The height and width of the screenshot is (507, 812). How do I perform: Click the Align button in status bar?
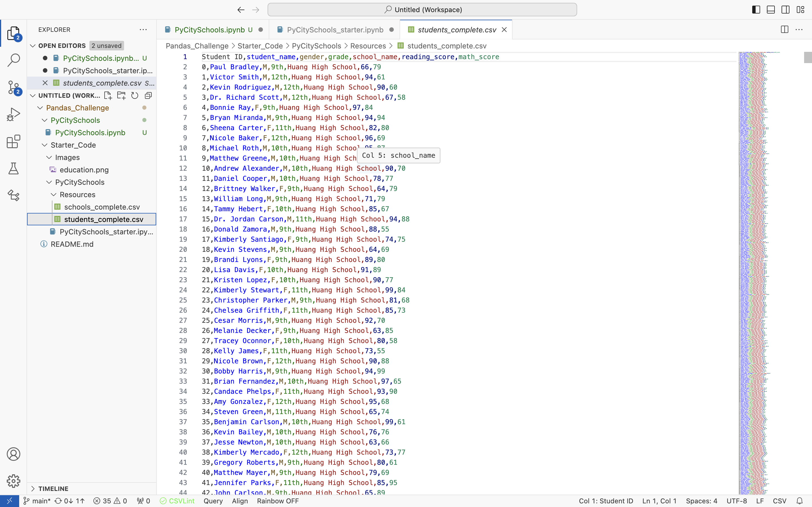click(x=240, y=501)
